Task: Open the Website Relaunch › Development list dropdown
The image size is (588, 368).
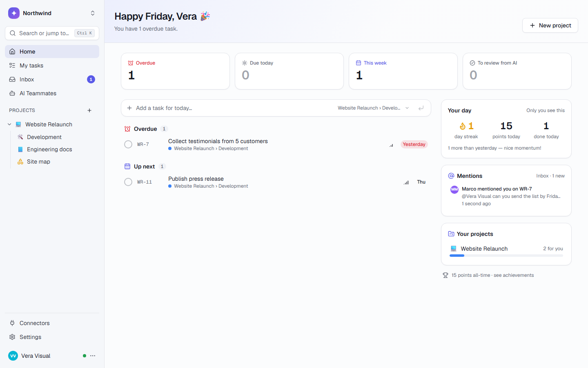Action: pos(373,108)
